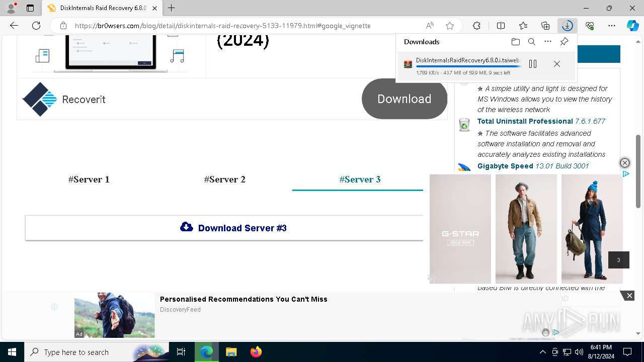Refresh the current page
This screenshot has width=644, height=362.
(36, 26)
